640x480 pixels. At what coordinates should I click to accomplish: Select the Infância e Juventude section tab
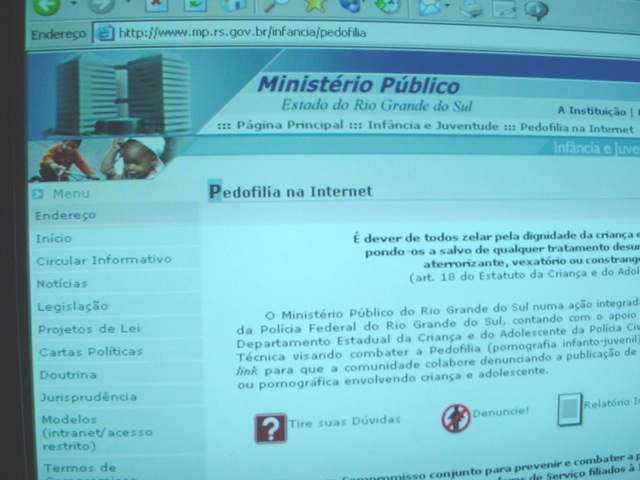click(x=596, y=148)
